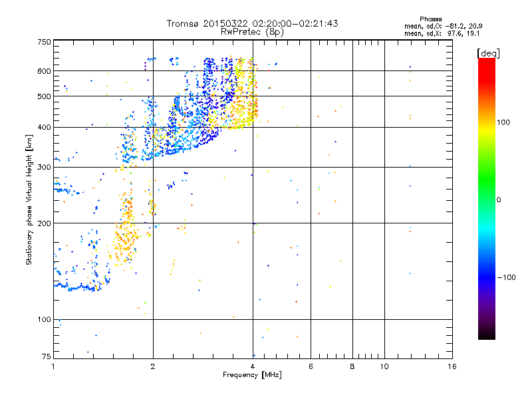Screen dimensions: 532x399
Task: Click the x-axis tick label '1'
Action: 53,366
